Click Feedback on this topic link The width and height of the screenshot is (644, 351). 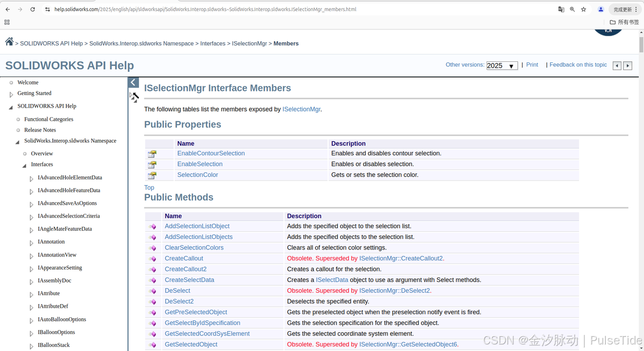(578, 65)
